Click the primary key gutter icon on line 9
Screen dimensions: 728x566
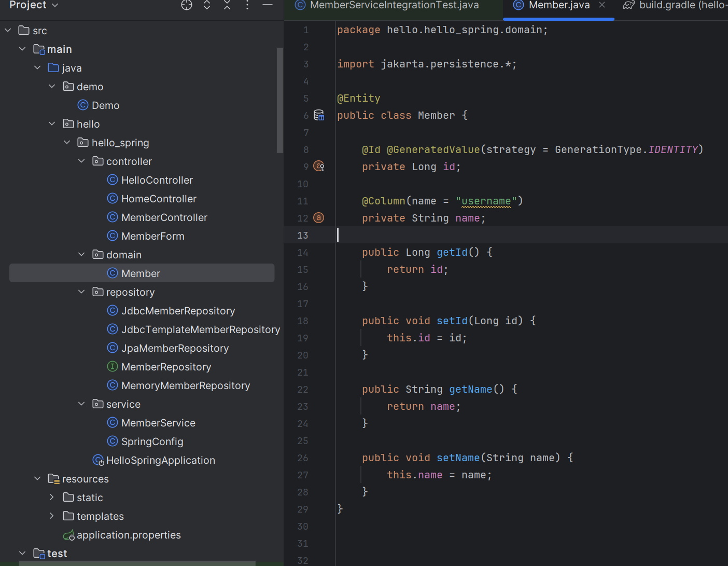319,167
